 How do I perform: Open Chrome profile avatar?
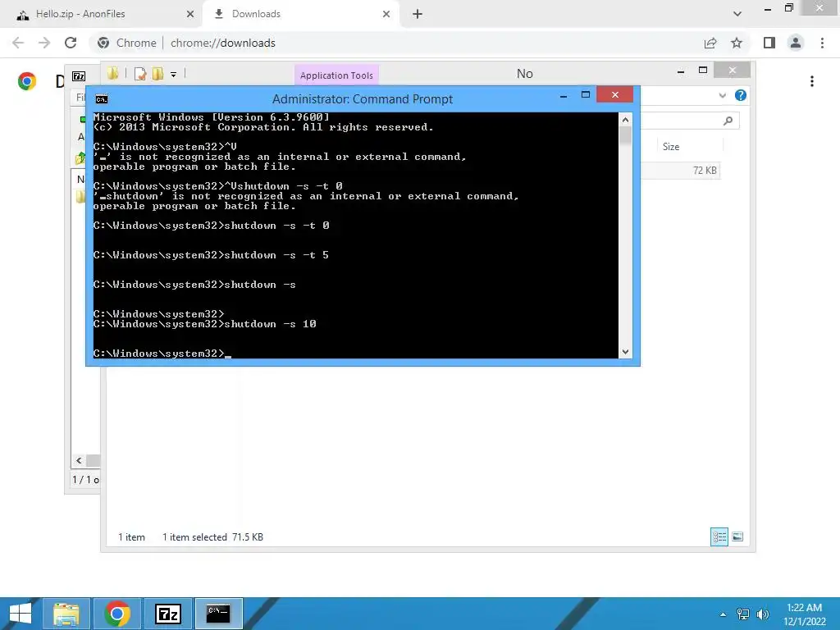click(x=796, y=43)
